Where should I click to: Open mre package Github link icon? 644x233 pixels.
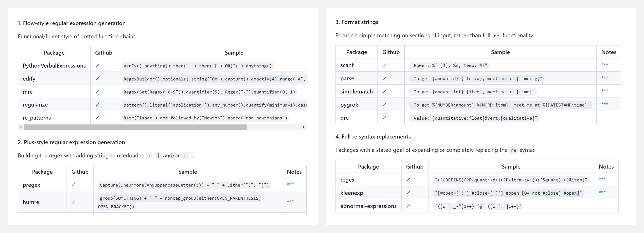[x=97, y=92]
